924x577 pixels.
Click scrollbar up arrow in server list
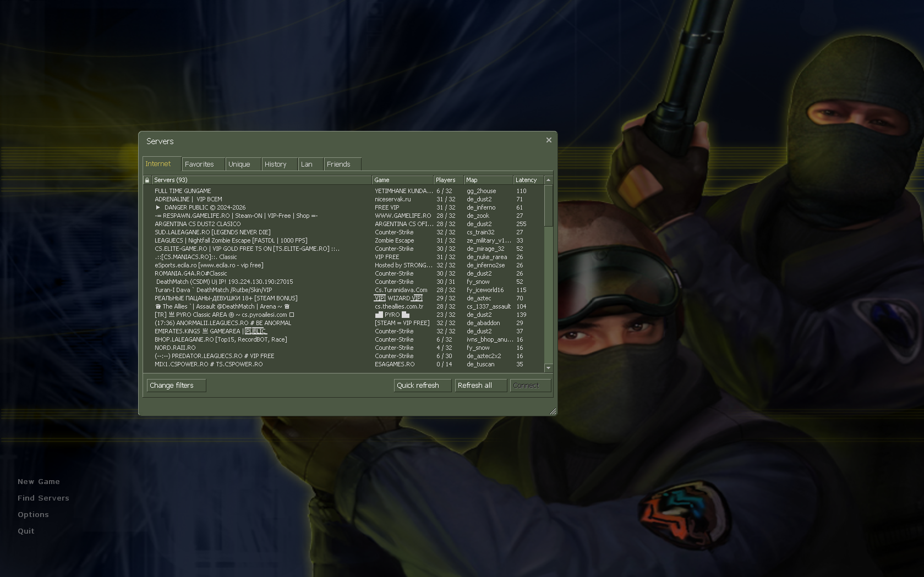click(x=548, y=180)
